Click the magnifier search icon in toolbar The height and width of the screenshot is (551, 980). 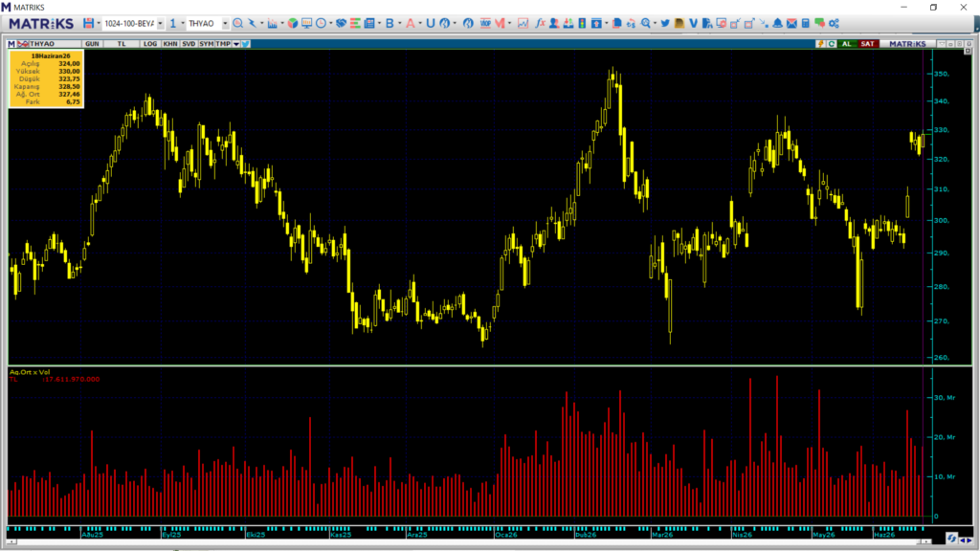point(238,23)
